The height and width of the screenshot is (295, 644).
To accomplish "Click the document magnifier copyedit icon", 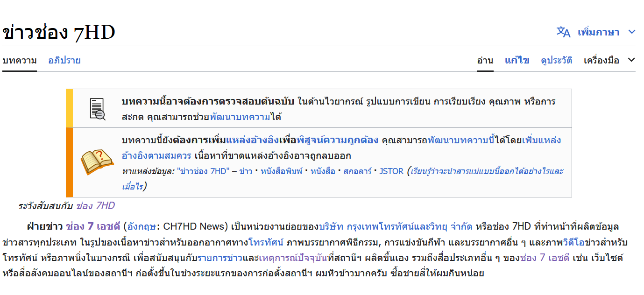I will (97, 109).
